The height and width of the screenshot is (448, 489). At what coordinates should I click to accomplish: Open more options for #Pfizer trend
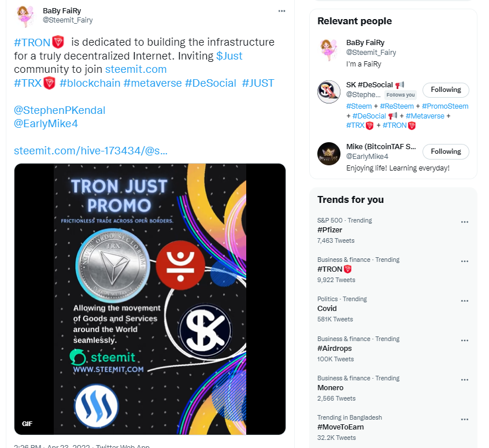coord(465,222)
